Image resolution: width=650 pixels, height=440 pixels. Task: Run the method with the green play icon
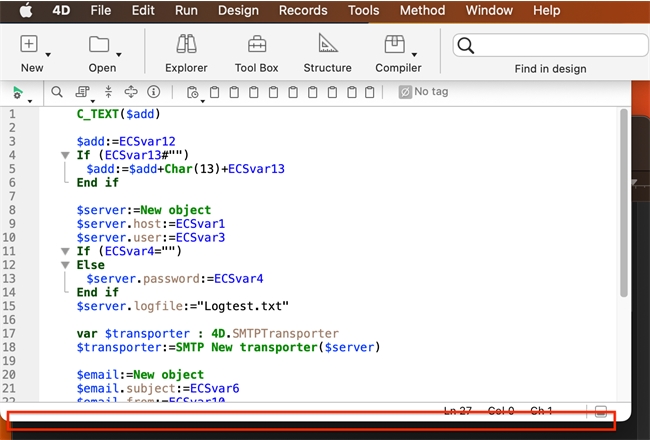coord(18,92)
